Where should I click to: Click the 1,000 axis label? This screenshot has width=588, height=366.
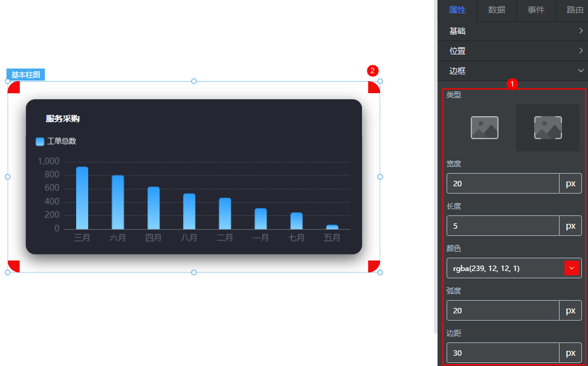(49, 162)
